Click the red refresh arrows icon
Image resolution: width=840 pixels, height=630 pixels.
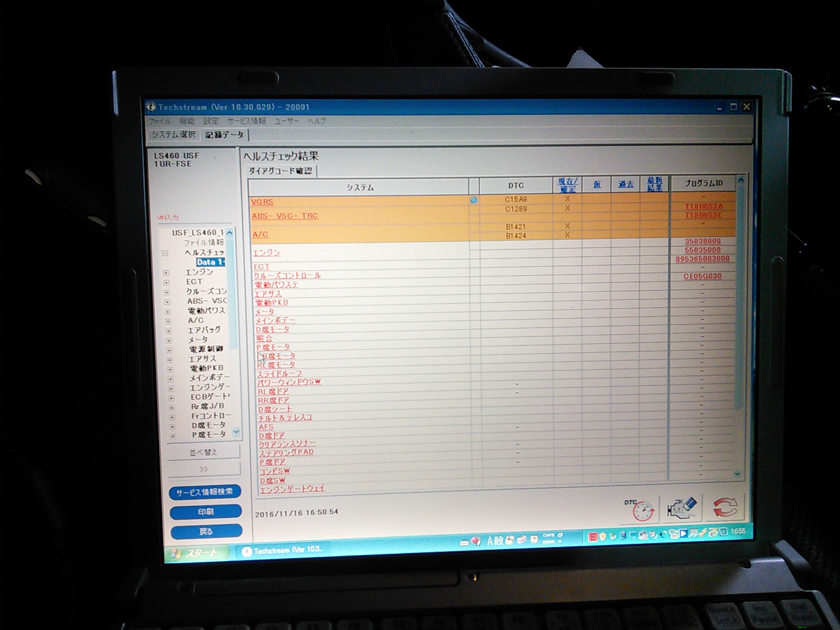(725, 507)
